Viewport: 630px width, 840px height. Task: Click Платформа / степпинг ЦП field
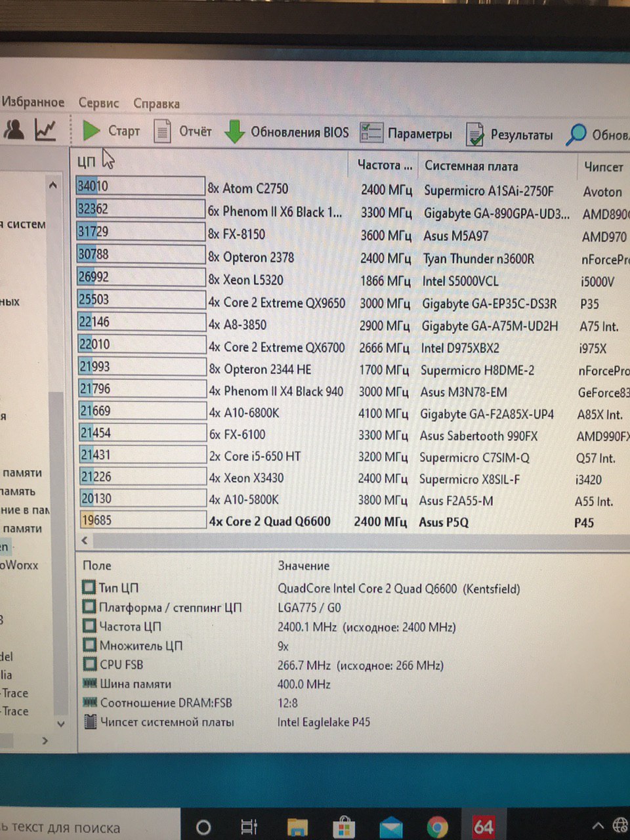[170, 607]
